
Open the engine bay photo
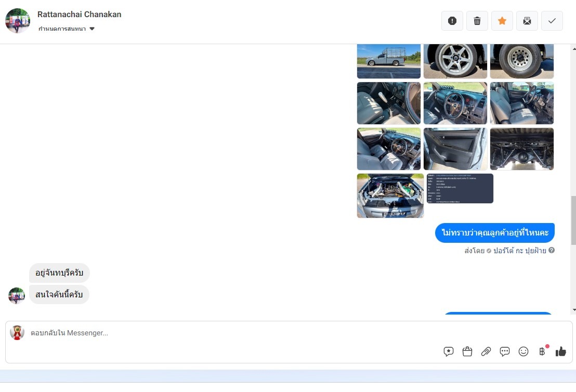[x=390, y=196]
